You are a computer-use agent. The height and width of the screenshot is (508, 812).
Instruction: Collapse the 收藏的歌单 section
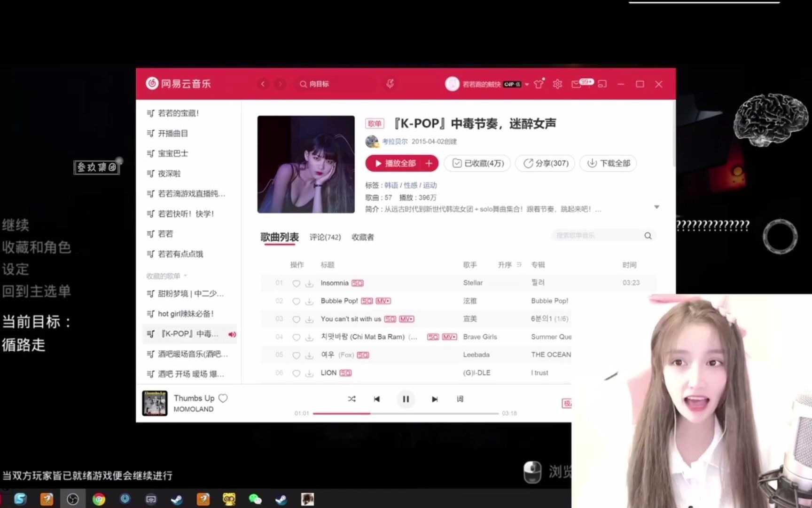tap(166, 276)
